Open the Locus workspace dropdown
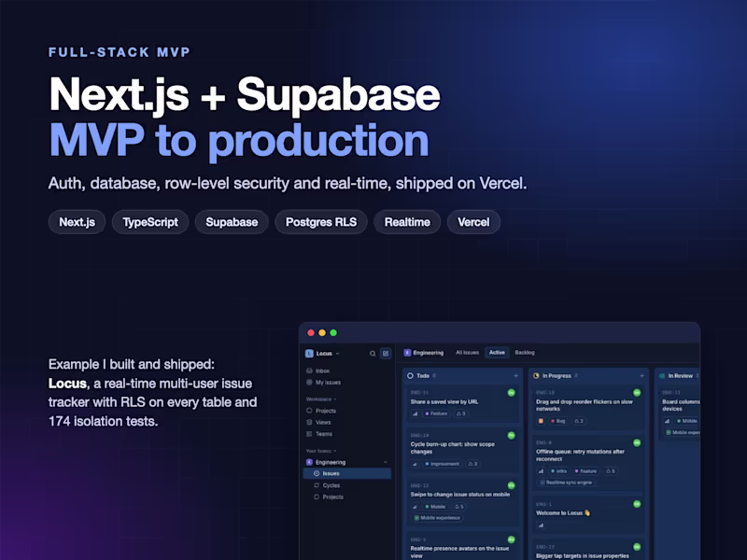This screenshot has height=560, width=747. pos(337,354)
